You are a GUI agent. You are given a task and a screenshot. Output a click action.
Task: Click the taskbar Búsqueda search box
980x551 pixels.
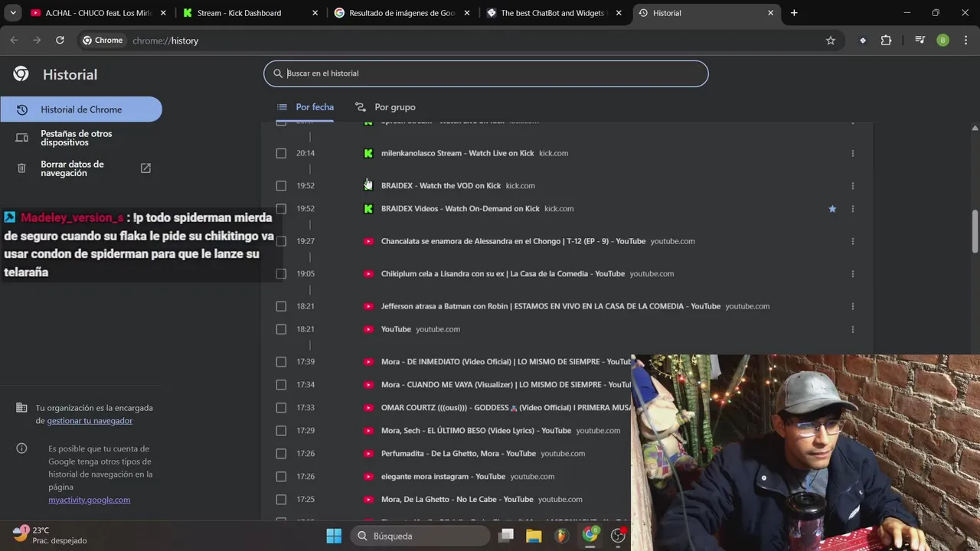420,536
